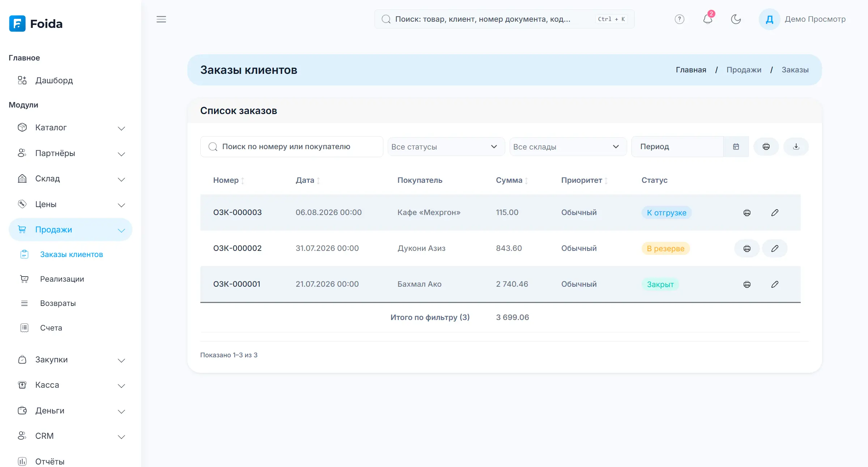Open the period calendar picker
Screen dimensions: 868x467
pos(736,147)
